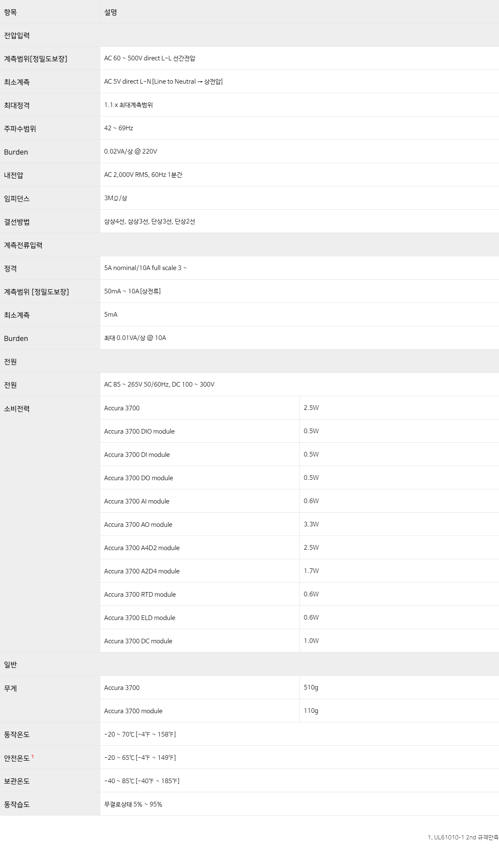Click the 보관온도 temperature range text
499x868 pixels.
(x=142, y=781)
